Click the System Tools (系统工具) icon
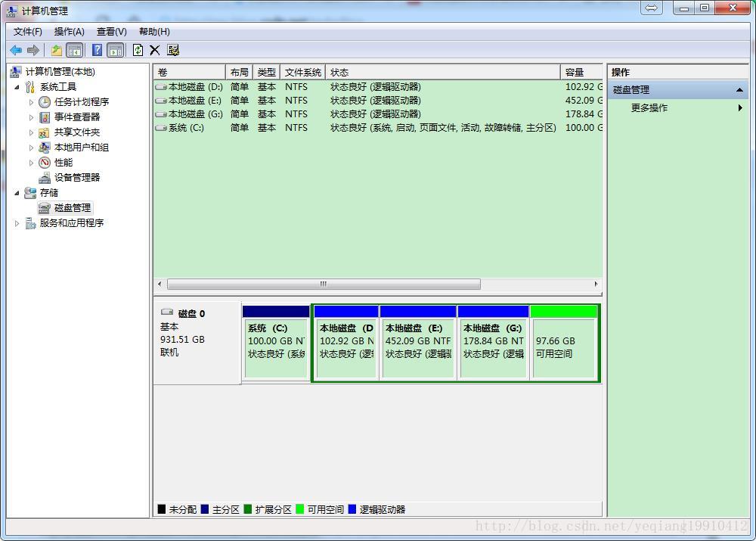This screenshot has width=756, height=541. pyautogui.click(x=30, y=87)
